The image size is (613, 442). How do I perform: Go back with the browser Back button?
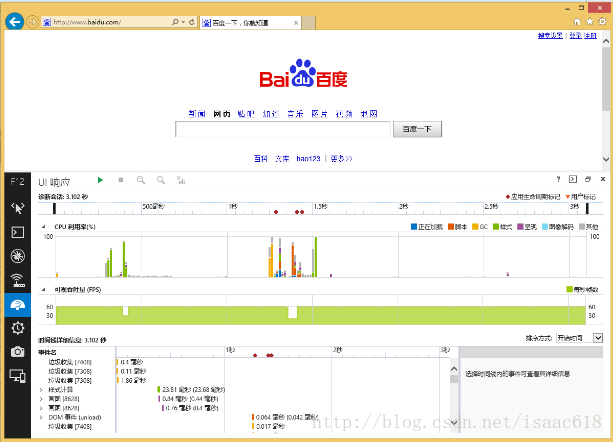[15, 21]
